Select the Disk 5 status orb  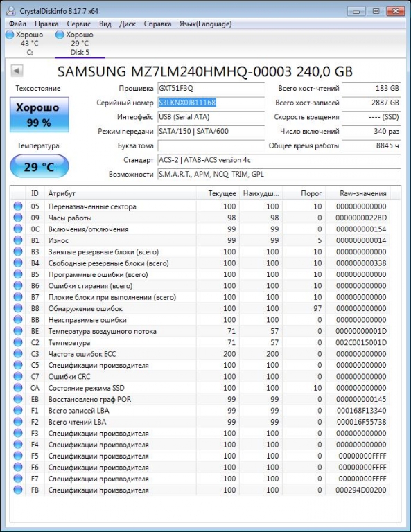click(x=60, y=35)
